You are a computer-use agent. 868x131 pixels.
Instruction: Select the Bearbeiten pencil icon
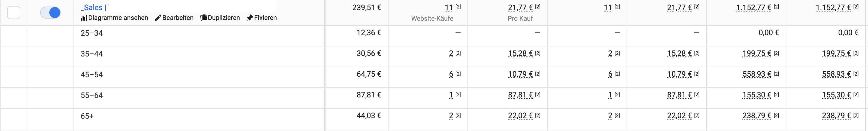(x=158, y=18)
